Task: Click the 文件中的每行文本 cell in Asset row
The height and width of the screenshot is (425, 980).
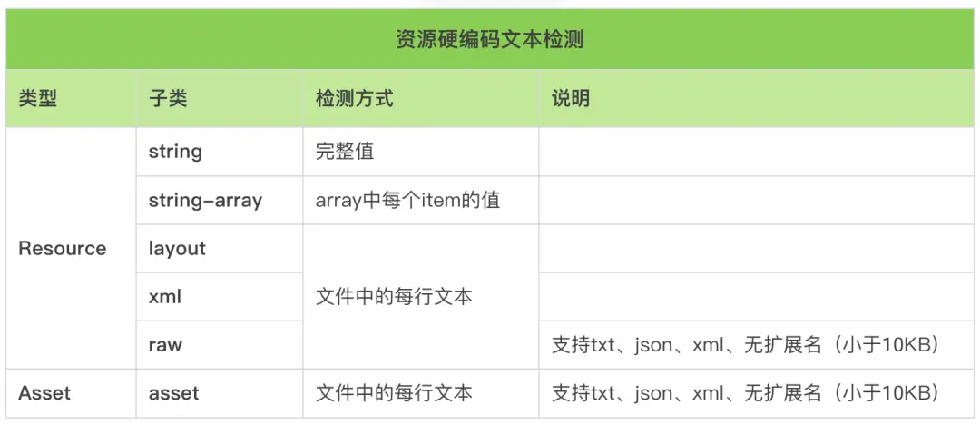Action: coord(394,393)
